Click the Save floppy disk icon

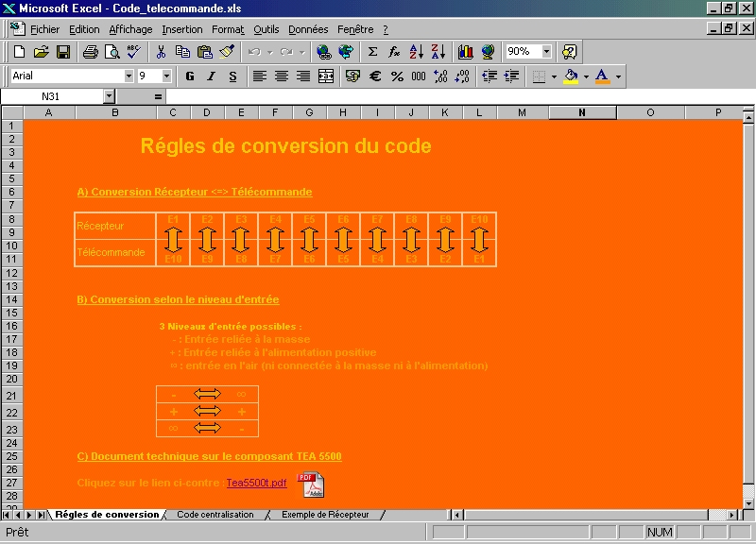(x=63, y=52)
